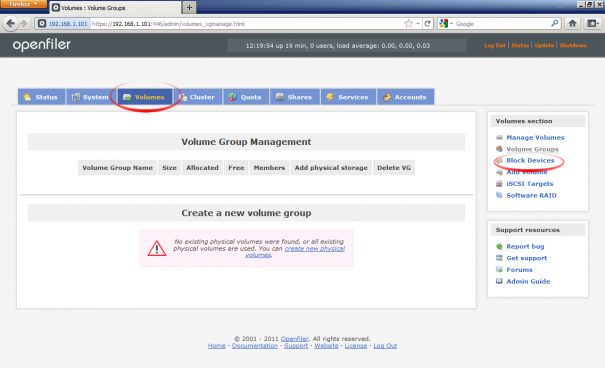This screenshot has width=605, height=368.
Task: Click the Add physical storage column header
Action: [x=331, y=168]
